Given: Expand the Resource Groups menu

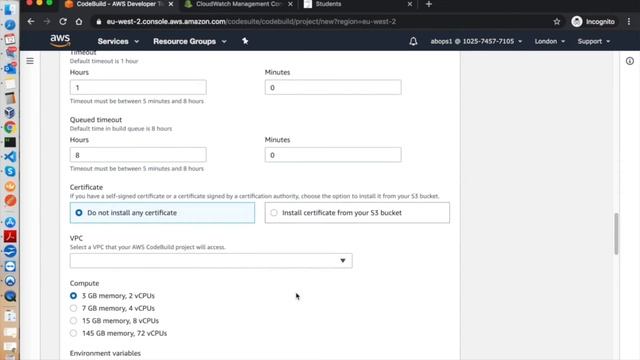Looking at the screenshot, I should click(190, 41).
